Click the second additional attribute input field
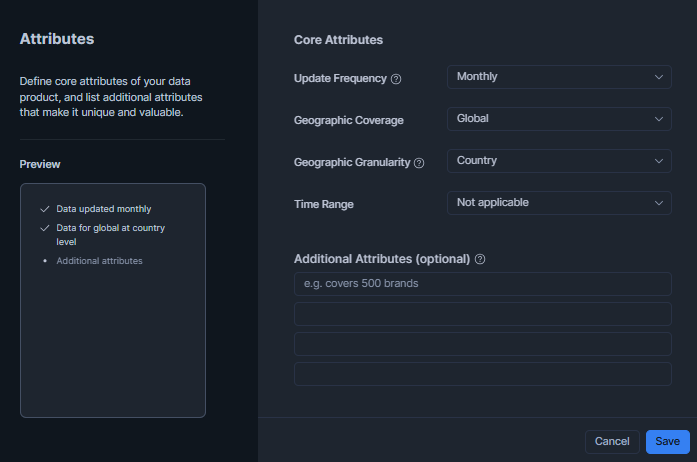 click(482, 314)
